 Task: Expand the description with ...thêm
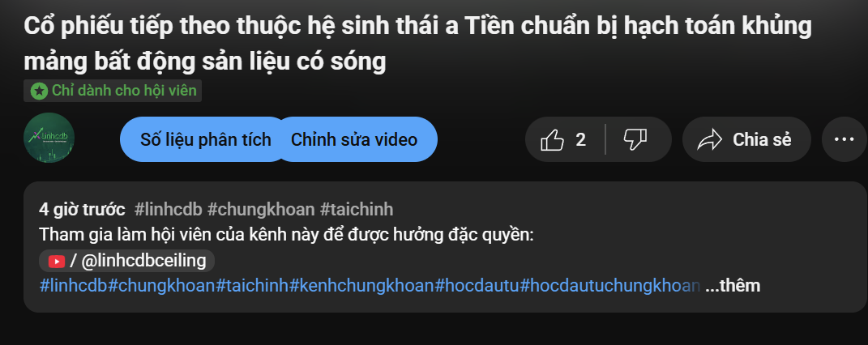click(x=733, y=286)
